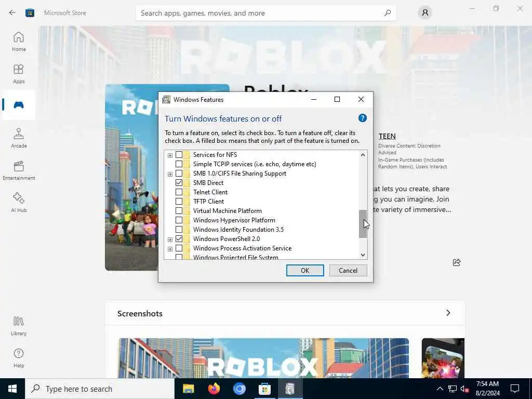Open the Arcade section
The height and width of the screenshot is (399, 532).
pyautogui.click(x=19, y=138)
